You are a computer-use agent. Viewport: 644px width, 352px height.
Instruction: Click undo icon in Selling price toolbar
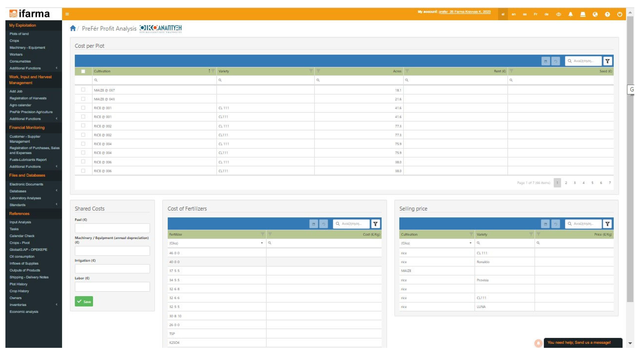556,224
